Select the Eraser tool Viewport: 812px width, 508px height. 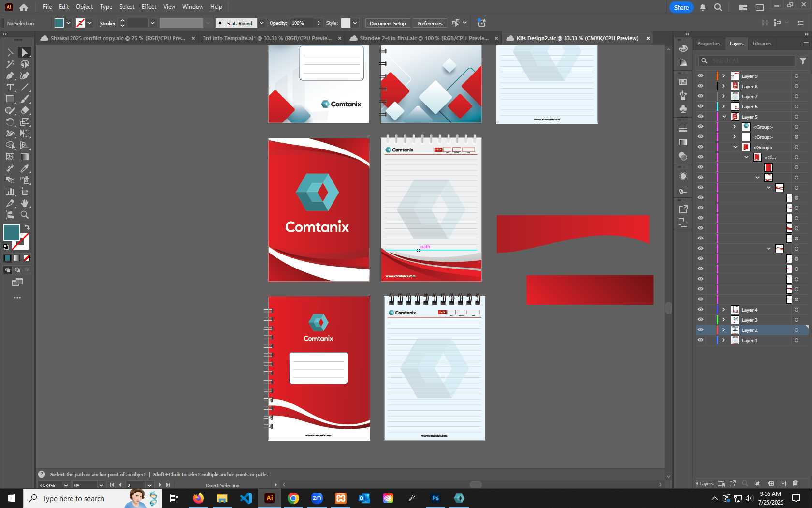tap(25, 110)
